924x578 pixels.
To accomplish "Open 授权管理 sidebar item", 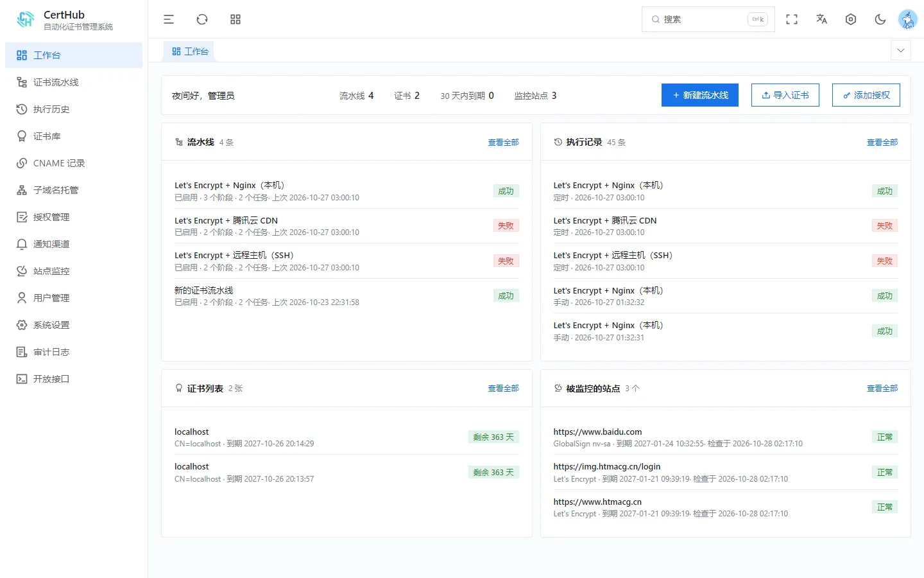I will (74, 217).
